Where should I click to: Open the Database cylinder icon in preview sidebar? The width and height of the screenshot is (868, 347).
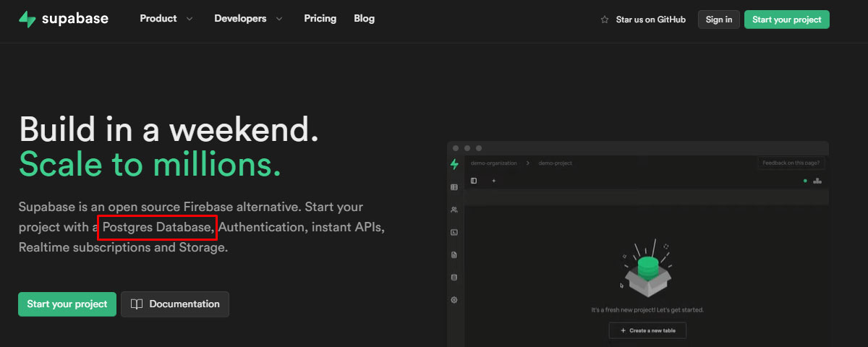coord(454,277)
